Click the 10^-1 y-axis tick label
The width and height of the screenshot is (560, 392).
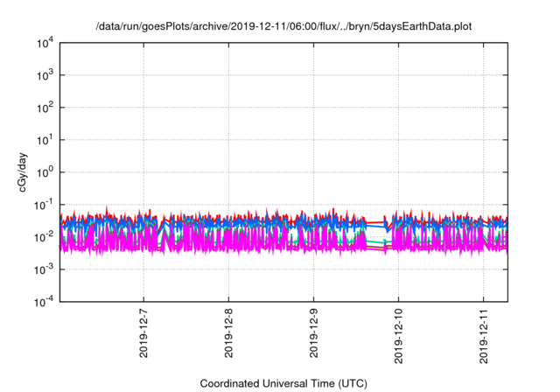[x=44, y=205]
